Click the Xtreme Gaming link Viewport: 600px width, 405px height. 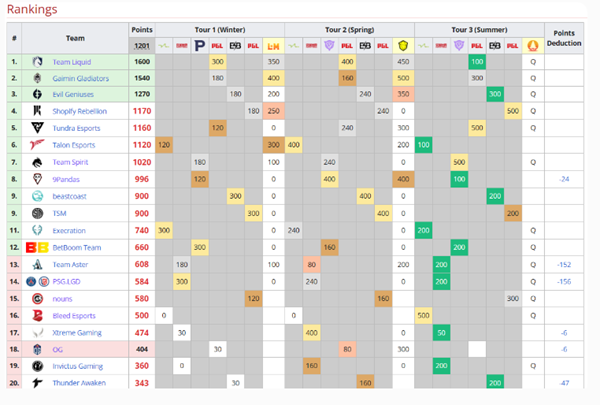77,332
